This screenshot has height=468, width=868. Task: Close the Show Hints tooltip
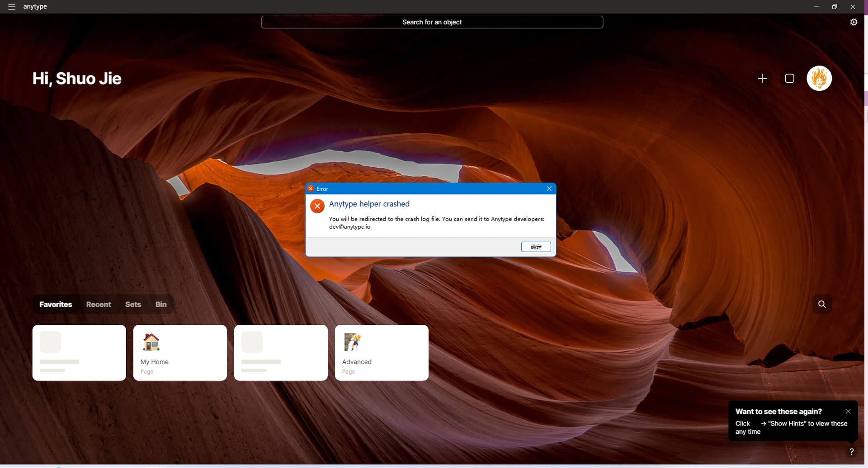(848, 412)
